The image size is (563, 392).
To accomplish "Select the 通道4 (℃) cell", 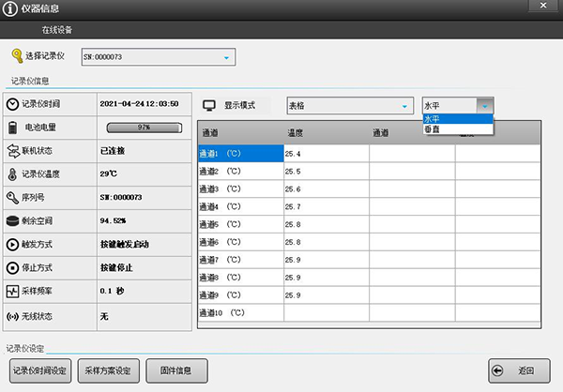I will tap(241, 206).
